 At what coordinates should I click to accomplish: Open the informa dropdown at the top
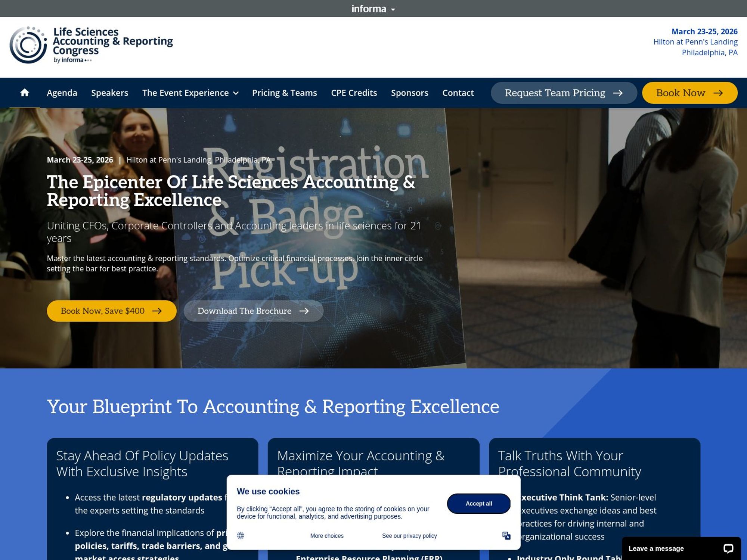373,8
